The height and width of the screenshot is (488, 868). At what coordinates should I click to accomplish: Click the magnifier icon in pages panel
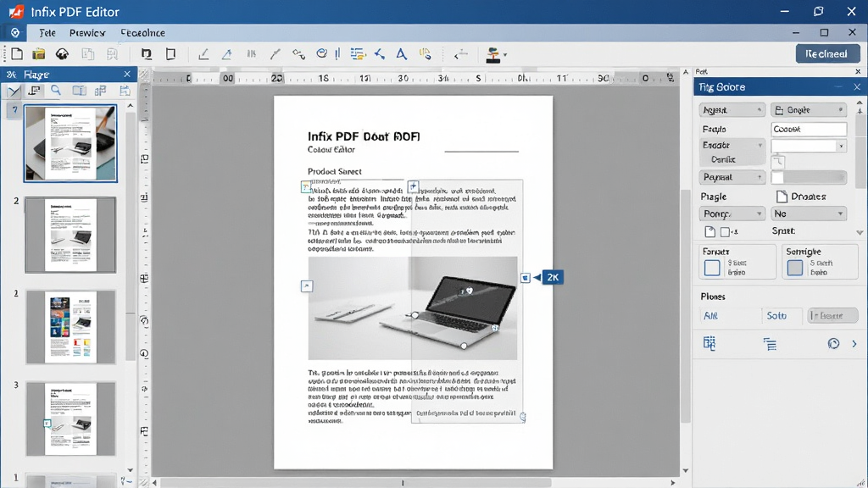(x=56, y=90)
